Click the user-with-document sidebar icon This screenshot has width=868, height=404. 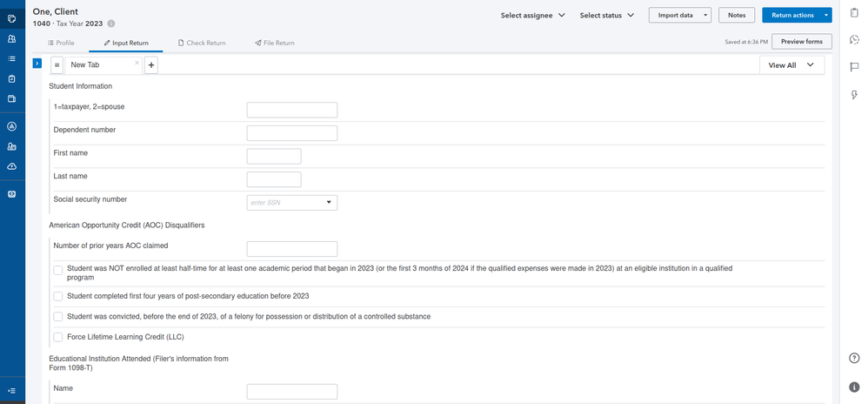click(x=11, y=146)
